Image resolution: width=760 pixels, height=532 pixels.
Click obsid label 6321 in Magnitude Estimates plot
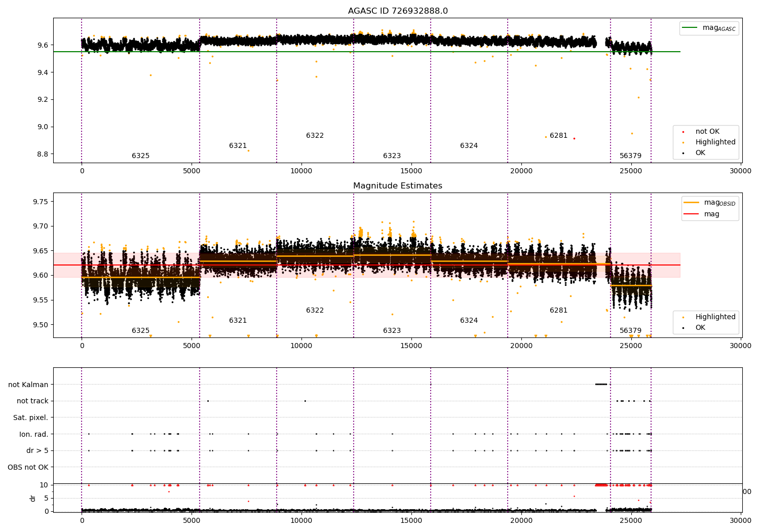click(238, 321)
